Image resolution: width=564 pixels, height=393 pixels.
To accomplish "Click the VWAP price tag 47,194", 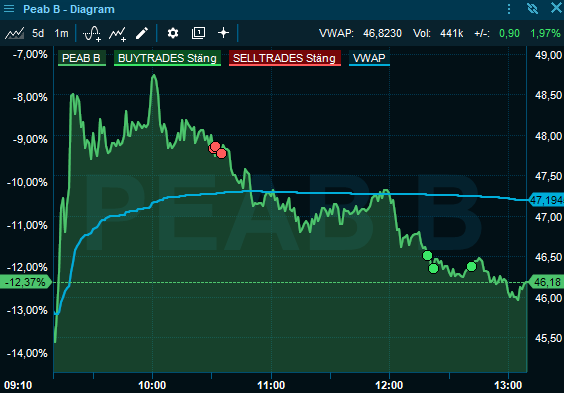I will pyautogui.click(x=546, y=200).
